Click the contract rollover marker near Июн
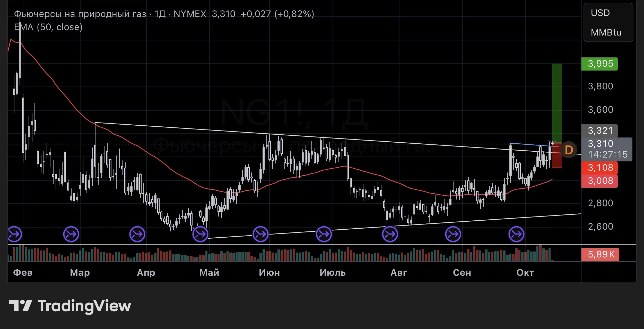The height and width of the screenshot is (329, 644). pyautogui.click(x=260, y=234)
